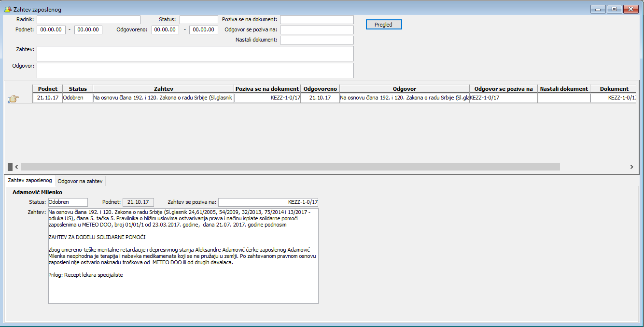Click KEZZ-1-0/17 cell under Odgovor se poziva na
Viewport: 644px width, 327px height.
[504, 98]
